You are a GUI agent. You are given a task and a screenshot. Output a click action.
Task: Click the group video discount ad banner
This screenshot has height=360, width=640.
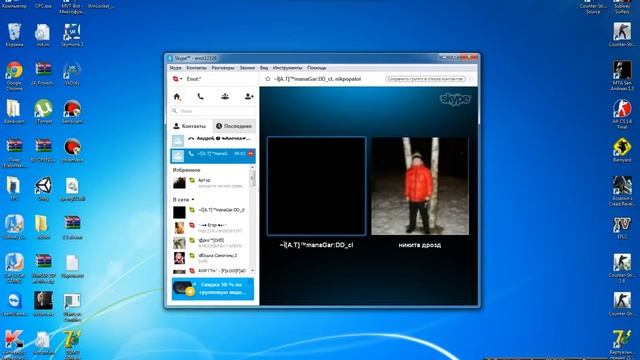[213, 289]
